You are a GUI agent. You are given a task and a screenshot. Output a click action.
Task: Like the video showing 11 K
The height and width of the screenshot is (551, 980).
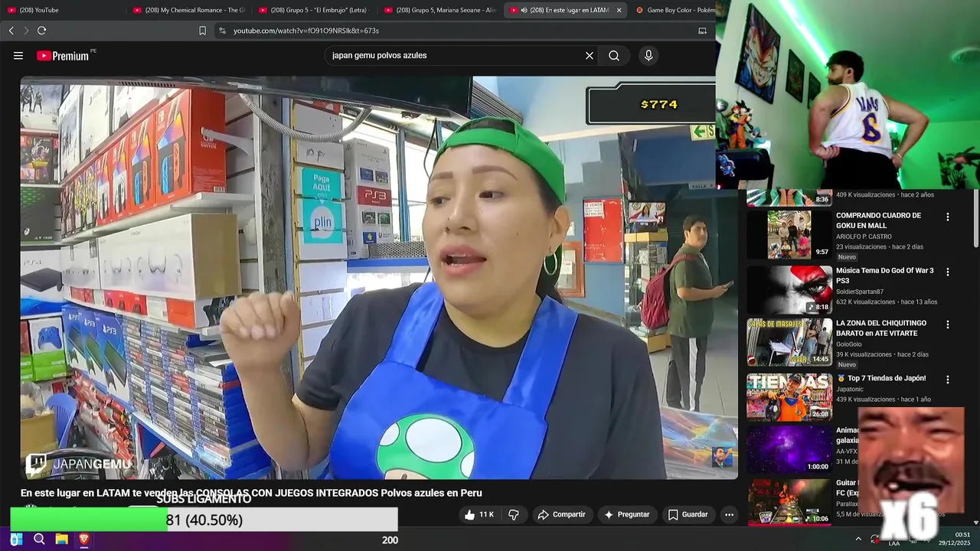click(x=479, y=514)
